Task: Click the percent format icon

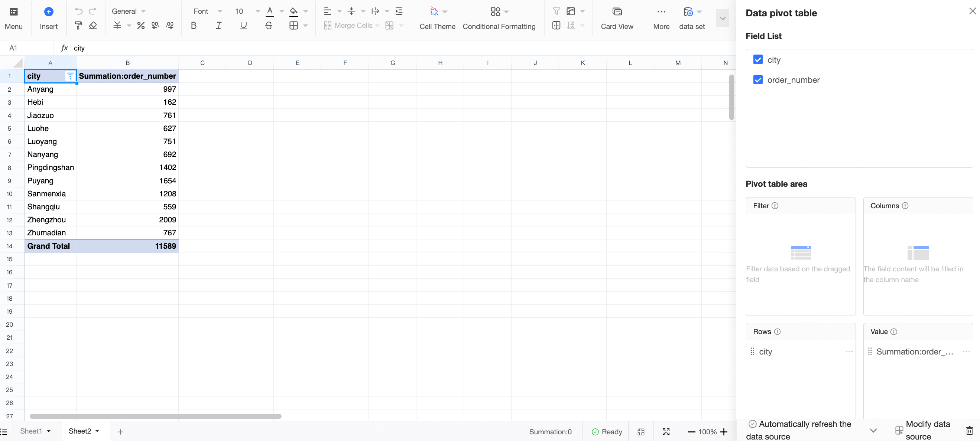Action: [x=141, y=26]
